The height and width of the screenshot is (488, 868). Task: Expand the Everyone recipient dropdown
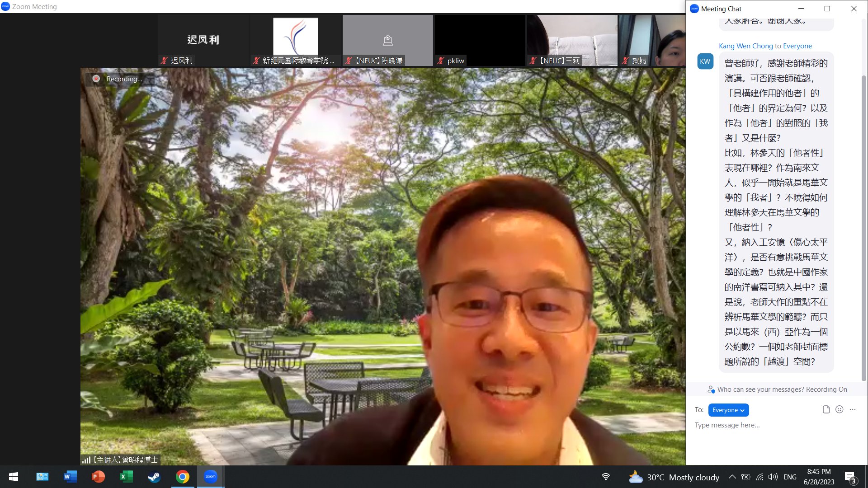(728, 410)
